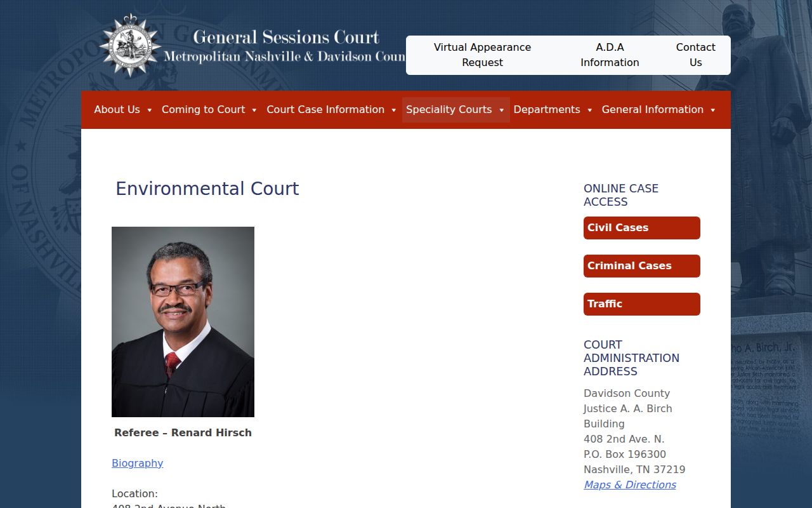
Task: Expand the Coming to Court dropdown arrow
Action: [254, 110]
